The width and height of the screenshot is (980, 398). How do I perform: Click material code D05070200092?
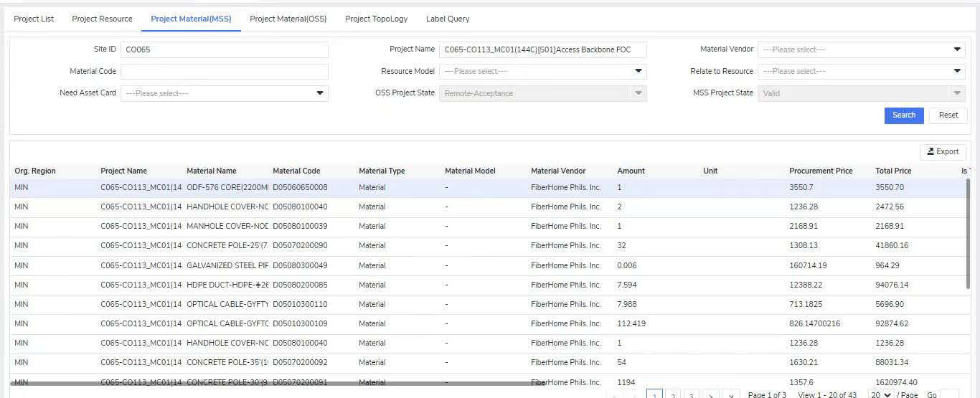300,363
